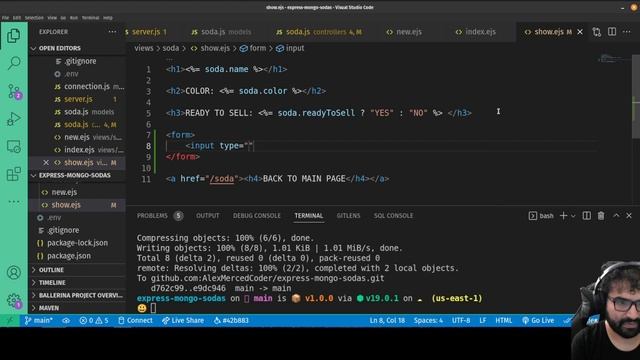Click the #42b883 color item in status bar
The height and width of the screenshot is (360, 640).
click(231, 320)
